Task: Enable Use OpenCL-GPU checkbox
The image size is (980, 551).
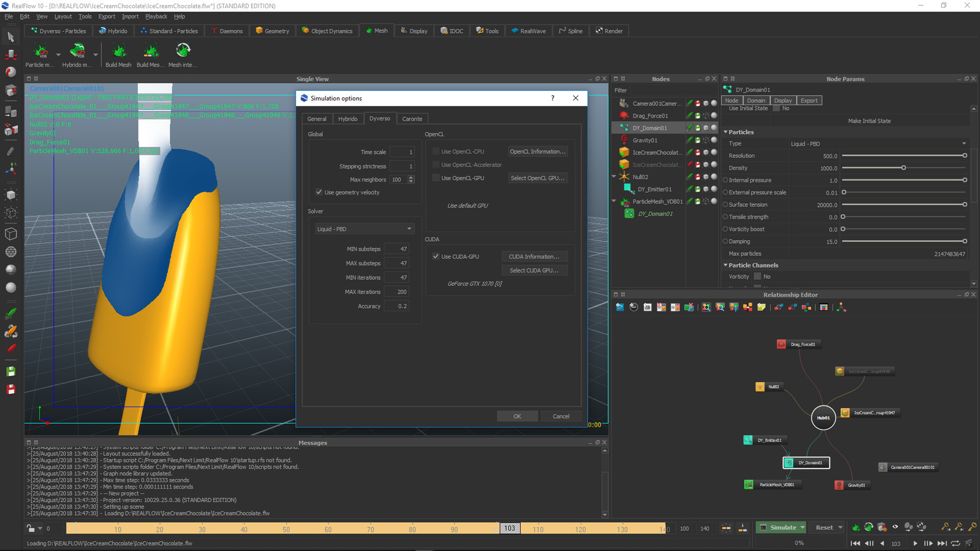Action: [436, 178]
